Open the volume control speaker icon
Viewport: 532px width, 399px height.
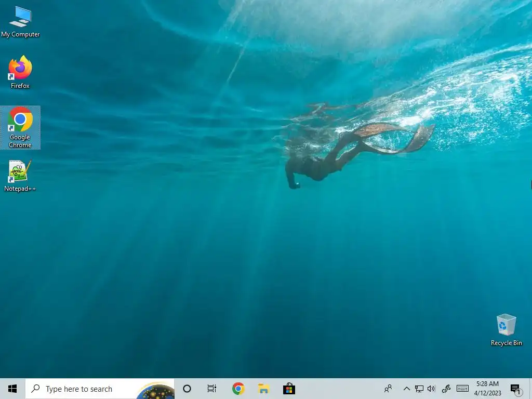coord(431,389)
